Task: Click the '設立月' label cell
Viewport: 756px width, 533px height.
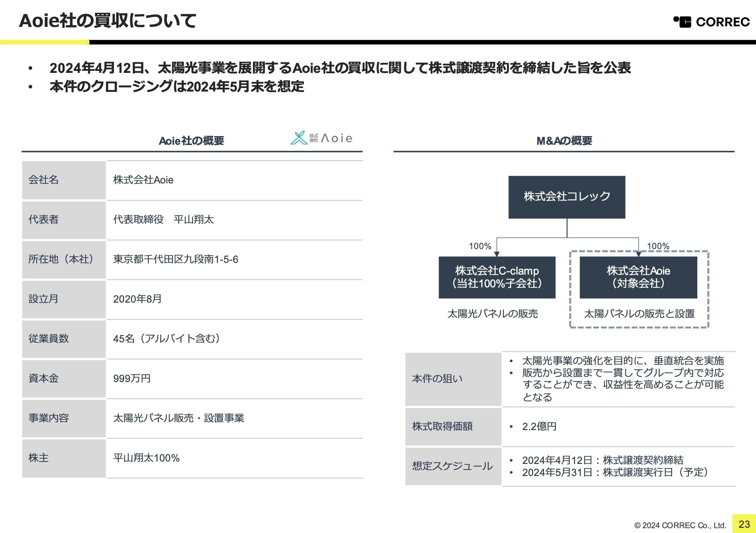Action: pyautogui.click(x=64, y=299)
